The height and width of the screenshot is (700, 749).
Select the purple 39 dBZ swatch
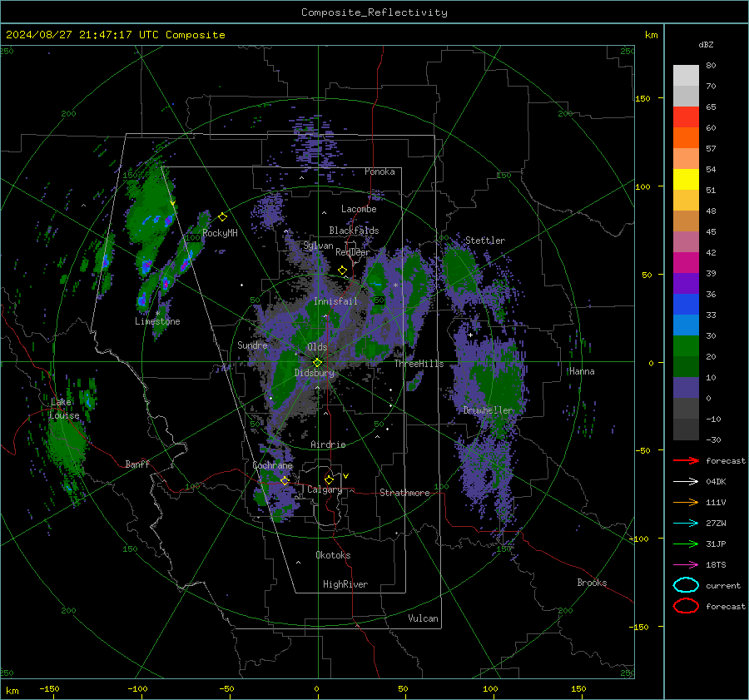pyautogui.click(x=686, y=283)
